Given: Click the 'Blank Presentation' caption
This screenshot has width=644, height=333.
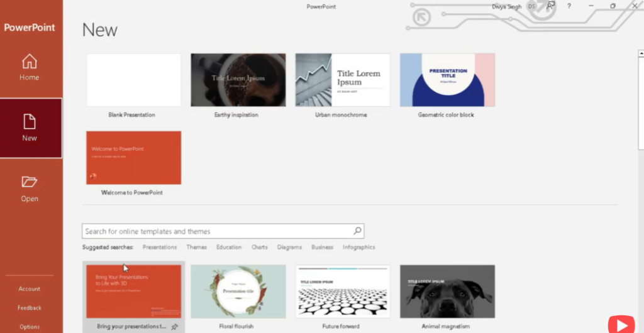Looking at the screenshot, I should [131, 115].
